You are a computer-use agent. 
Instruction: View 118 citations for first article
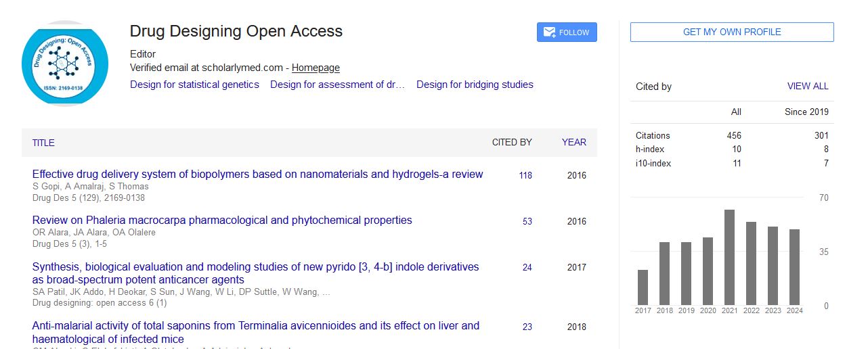525,176
